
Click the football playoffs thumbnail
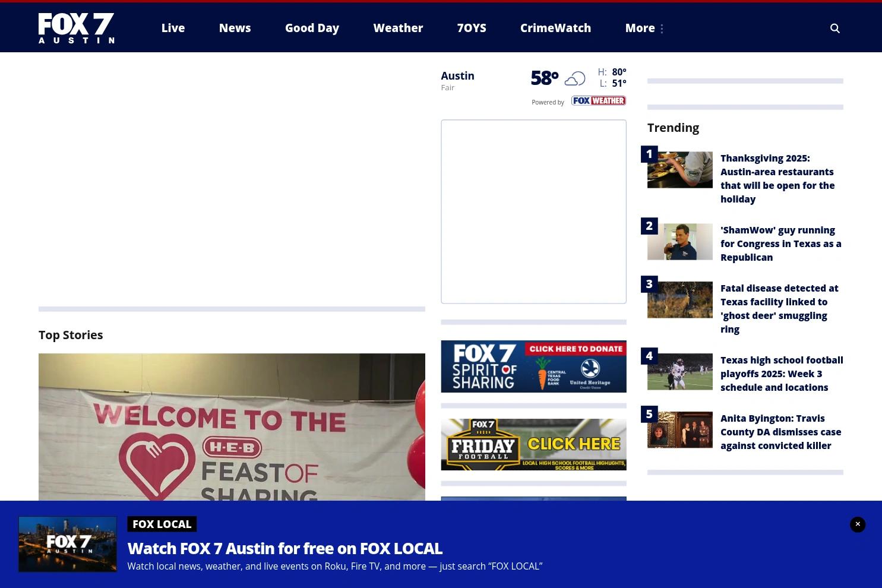tap(680, 372)
